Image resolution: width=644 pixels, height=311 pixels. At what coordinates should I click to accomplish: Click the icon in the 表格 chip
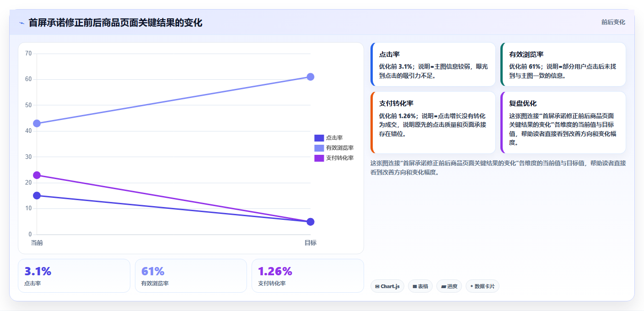coord(414,286)
